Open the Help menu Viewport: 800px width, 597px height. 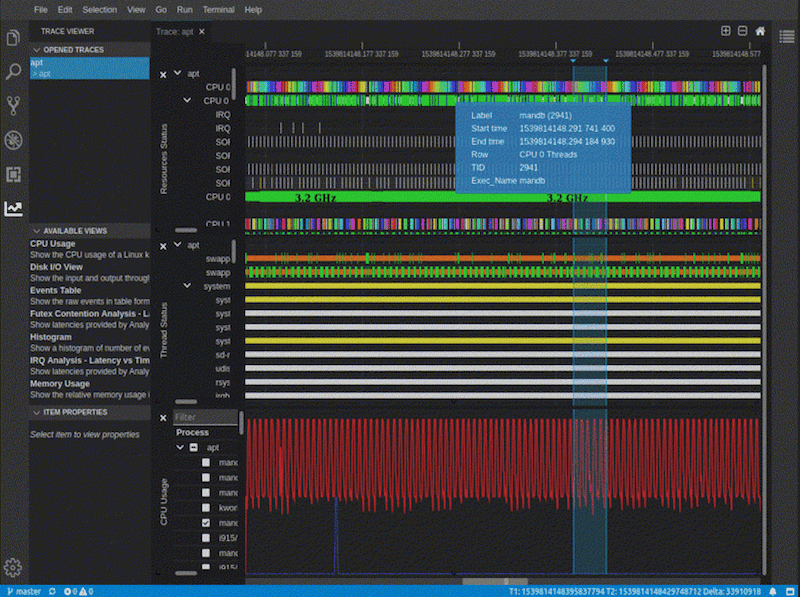[253, 10]
